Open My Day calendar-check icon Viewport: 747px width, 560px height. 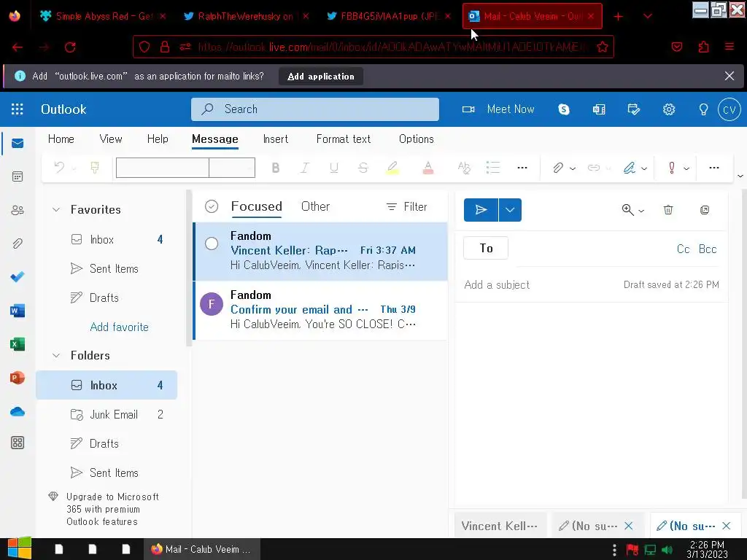click(x=634, y=109)
